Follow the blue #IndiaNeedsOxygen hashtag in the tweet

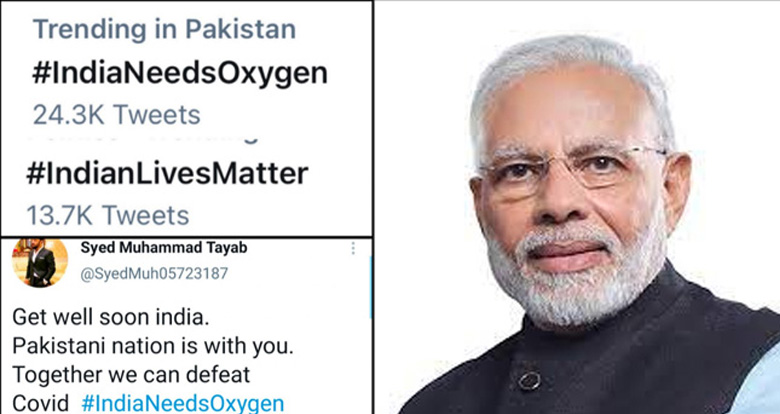[183, 403]
